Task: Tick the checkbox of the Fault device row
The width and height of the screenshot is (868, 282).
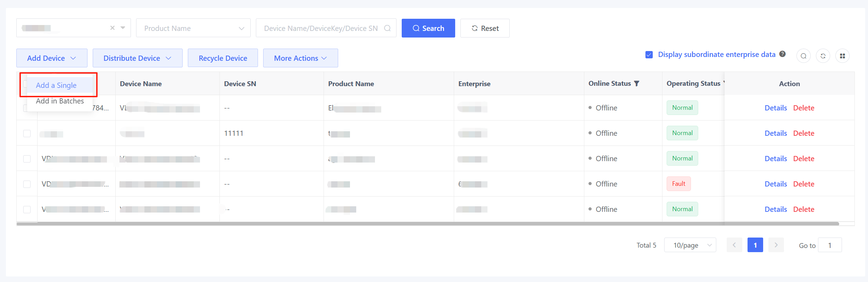Action: 27,184
